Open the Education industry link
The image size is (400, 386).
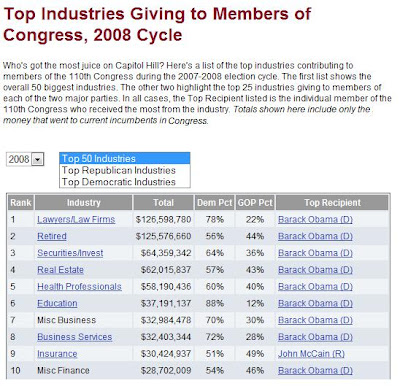[x=57, y=303]
